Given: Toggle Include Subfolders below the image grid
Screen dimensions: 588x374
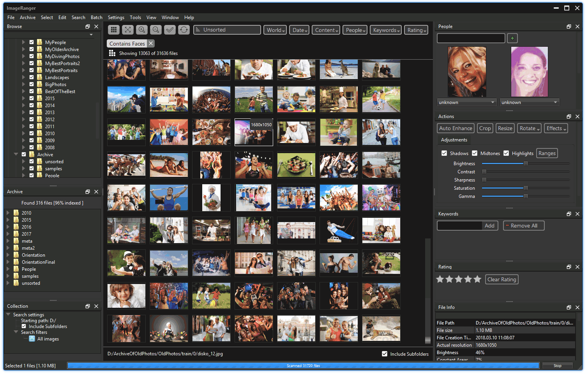Looking at the screenshot, I should [385, 354].
